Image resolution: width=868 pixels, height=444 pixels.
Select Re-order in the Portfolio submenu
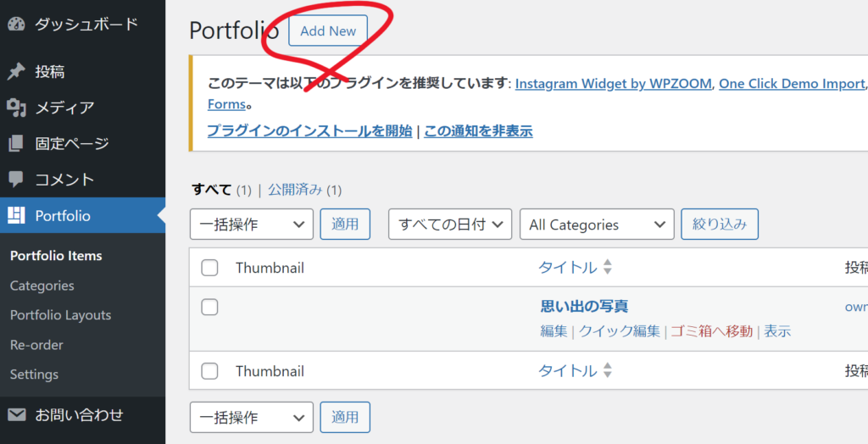click(x=36, y=345)
